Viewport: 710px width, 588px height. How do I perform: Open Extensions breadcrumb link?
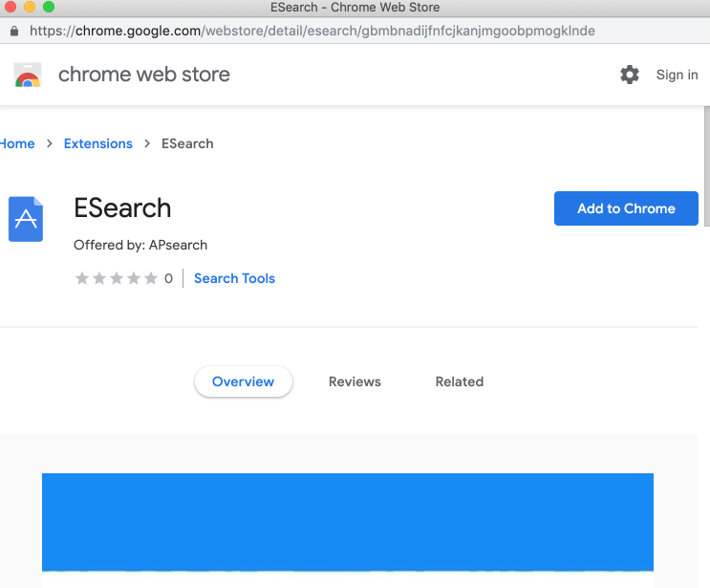[98, 143]
